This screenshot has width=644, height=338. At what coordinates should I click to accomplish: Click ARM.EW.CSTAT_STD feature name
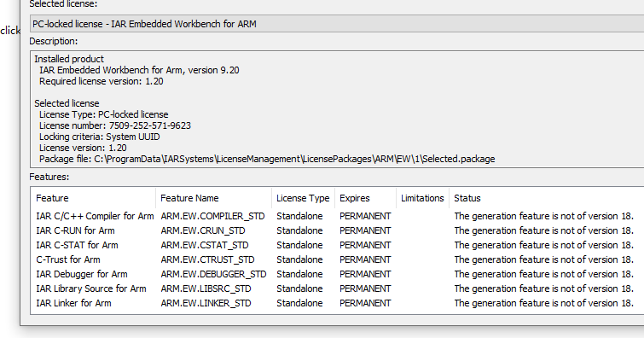coord(205,245)
